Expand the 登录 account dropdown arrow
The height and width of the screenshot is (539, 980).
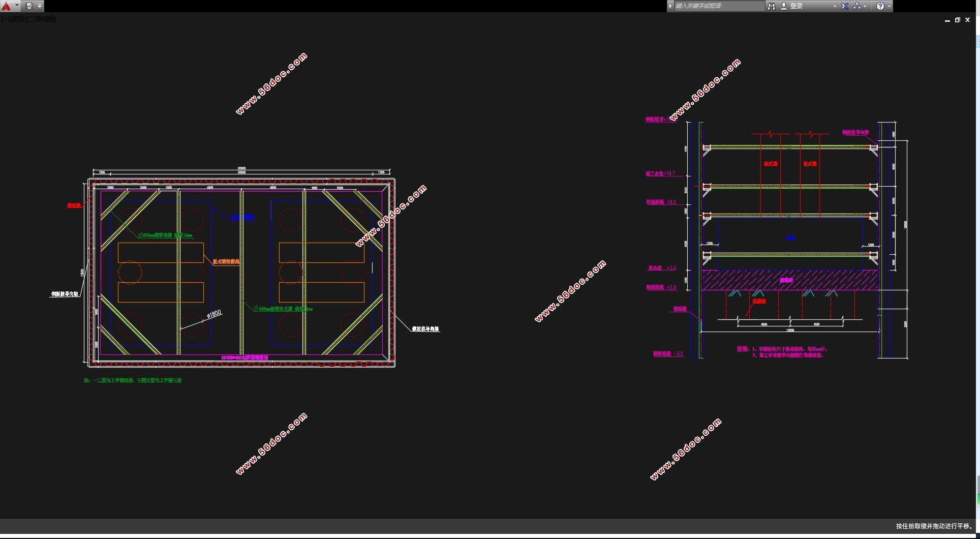coord(835,6)
